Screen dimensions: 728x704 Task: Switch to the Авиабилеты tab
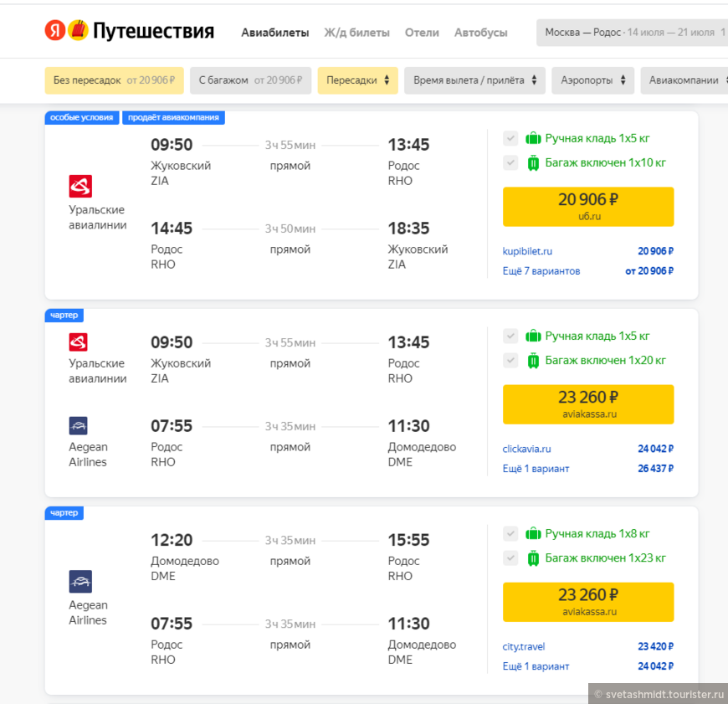coord(274,33)
